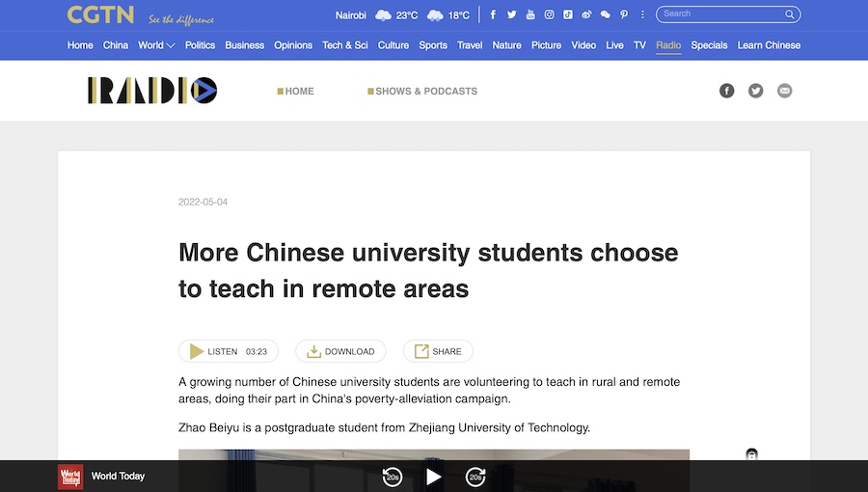Click the search magnifier icon
868x492 pixels.
tap(790, 14)
